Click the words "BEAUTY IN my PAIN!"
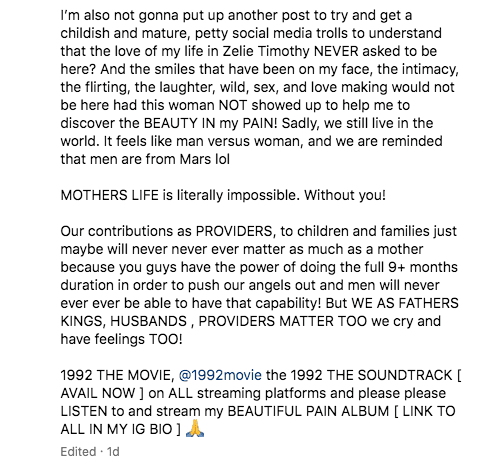489x460 pixels. click(x=210, y=123)
